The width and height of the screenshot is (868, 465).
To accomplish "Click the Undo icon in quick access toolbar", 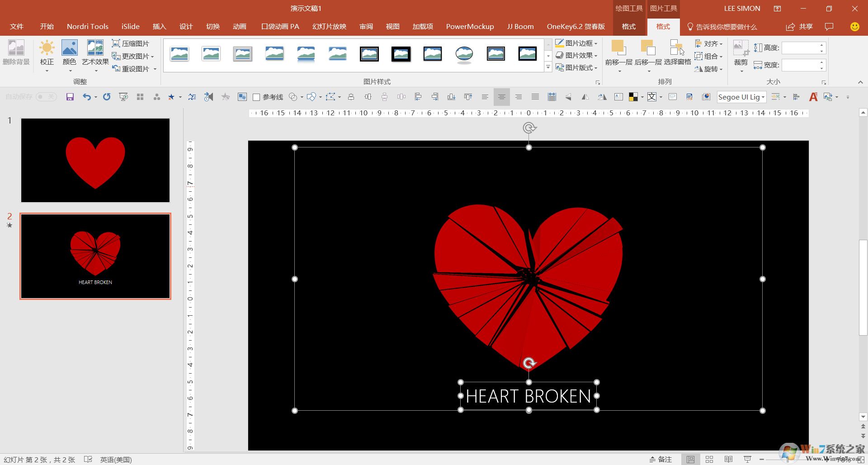I will 87,97.
